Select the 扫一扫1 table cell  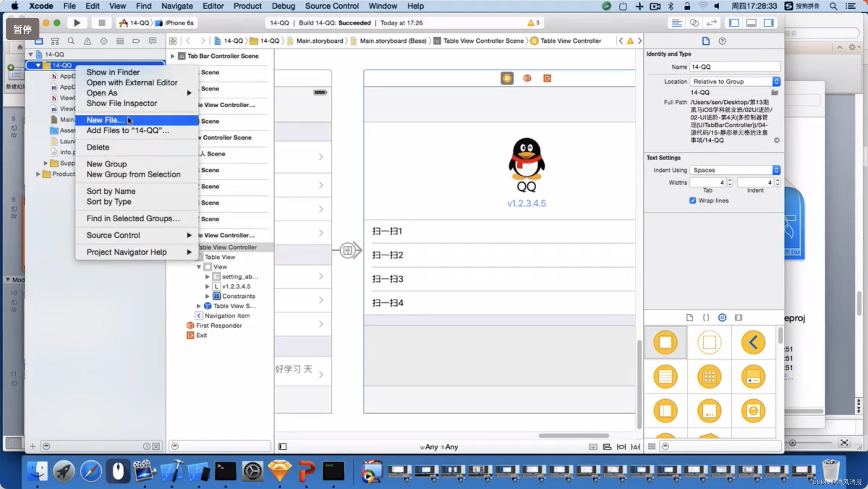[x=499, y=231]
